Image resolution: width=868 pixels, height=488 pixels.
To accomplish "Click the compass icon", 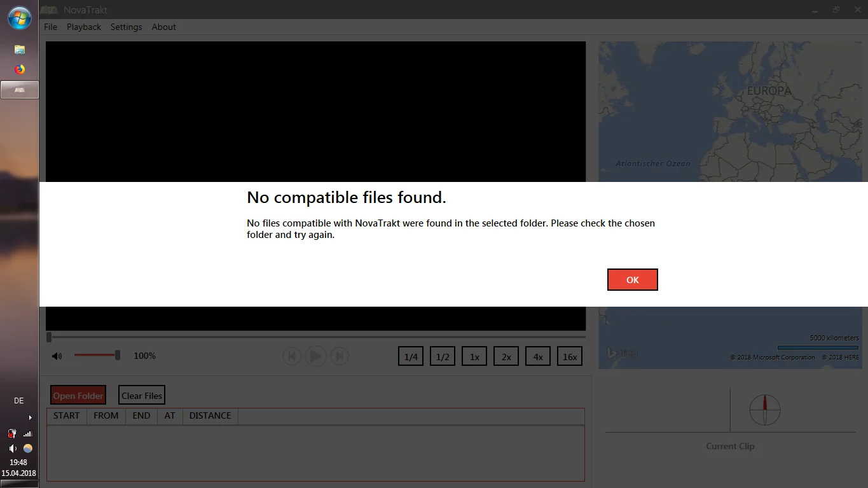I will (x=764, y=410).
